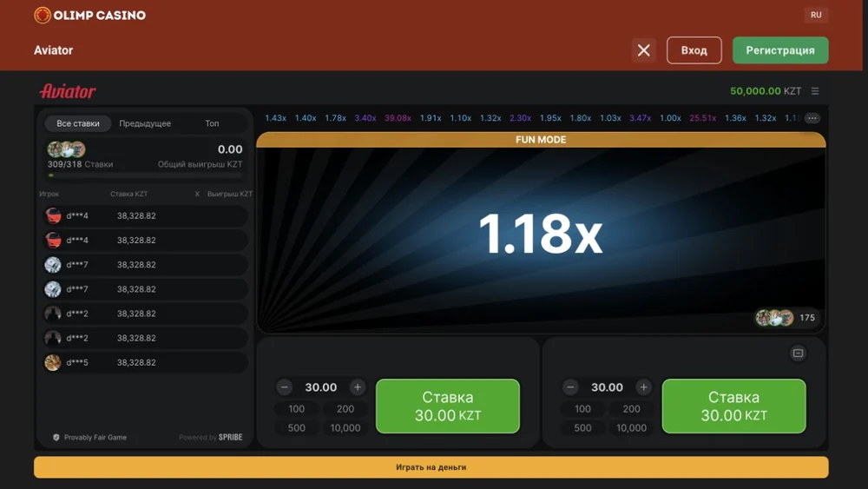Click the 3.40x multiplier in history
868x489 pixels.
tap(365, 118)
